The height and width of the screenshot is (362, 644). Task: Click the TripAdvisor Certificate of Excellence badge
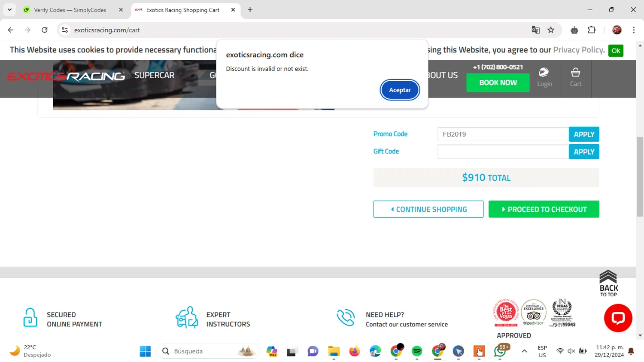pyautogui.click(x=534, y=313)
